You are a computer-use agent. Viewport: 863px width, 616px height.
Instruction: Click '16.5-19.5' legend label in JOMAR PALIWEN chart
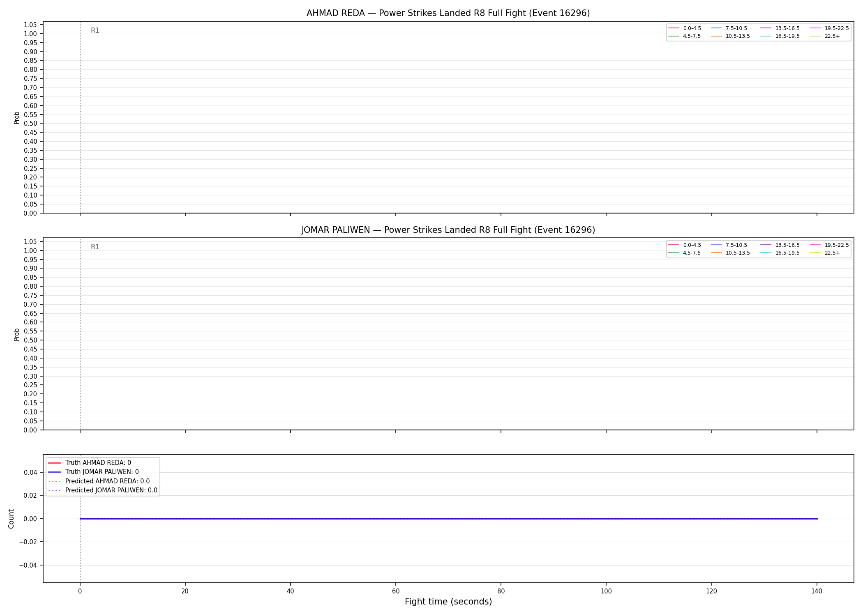(x=787, y=253)
